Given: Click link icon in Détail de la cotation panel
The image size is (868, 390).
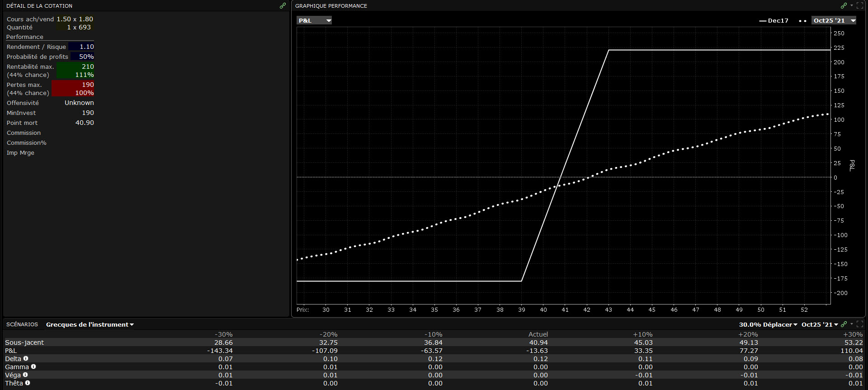Looking at the screenshot, I should click(283, 6).
